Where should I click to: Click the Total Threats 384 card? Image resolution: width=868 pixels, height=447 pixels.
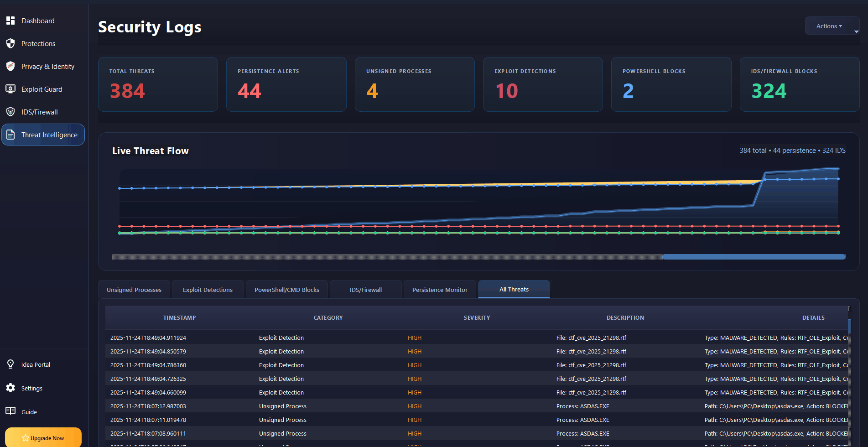157,84
